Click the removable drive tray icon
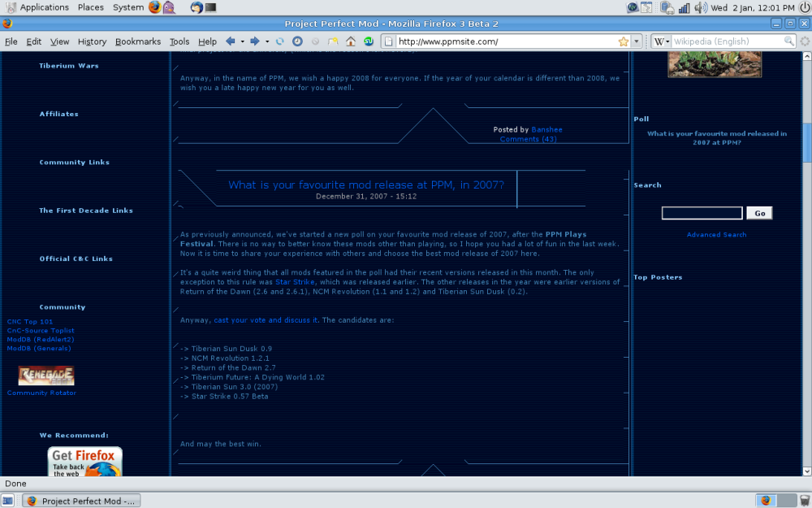Screen dimensions: 812x508 click(x=667, y=7)
